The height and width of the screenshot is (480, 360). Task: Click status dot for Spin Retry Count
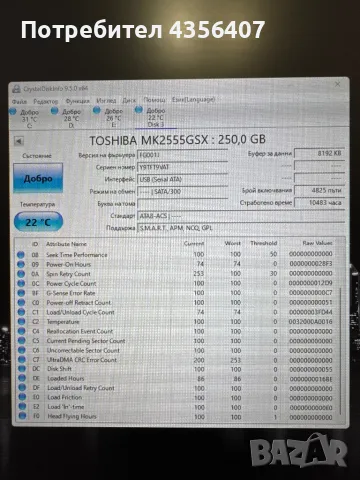click(x=21, y=274)
